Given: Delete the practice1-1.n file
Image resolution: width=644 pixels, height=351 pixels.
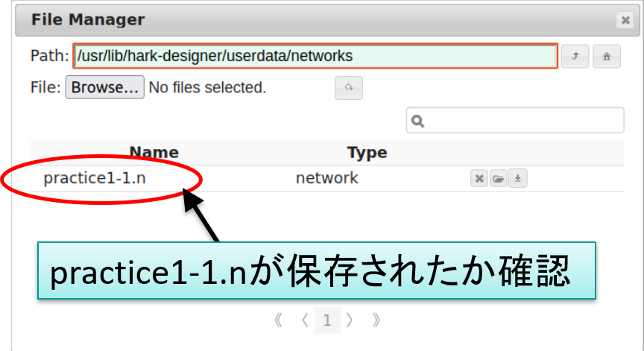Looking at the screenshot, I should [x=479, y=179].
